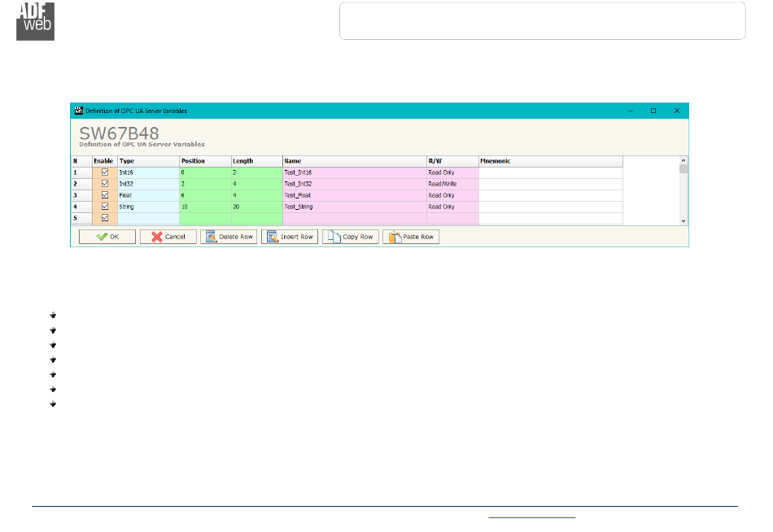The height and width of the screenshot is (532, 773).
Task: Disable the Float variable in row 3
Action: point(104,195)
